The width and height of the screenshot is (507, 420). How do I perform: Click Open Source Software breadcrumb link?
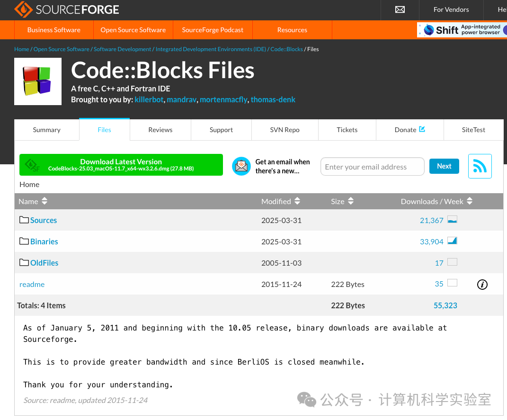[x=62, y=49]
